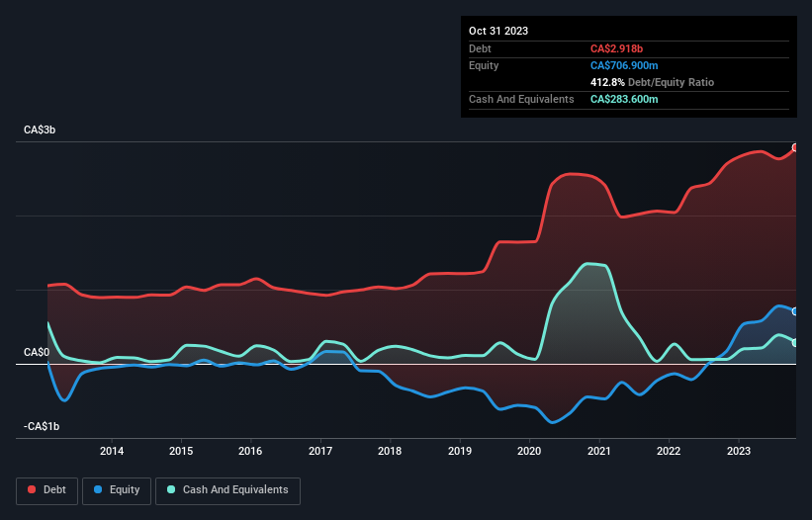The height and width of the screenshot is (520, 812).
Task: Click the CA$283.600m cash value
Action: [x=624, y=99]
